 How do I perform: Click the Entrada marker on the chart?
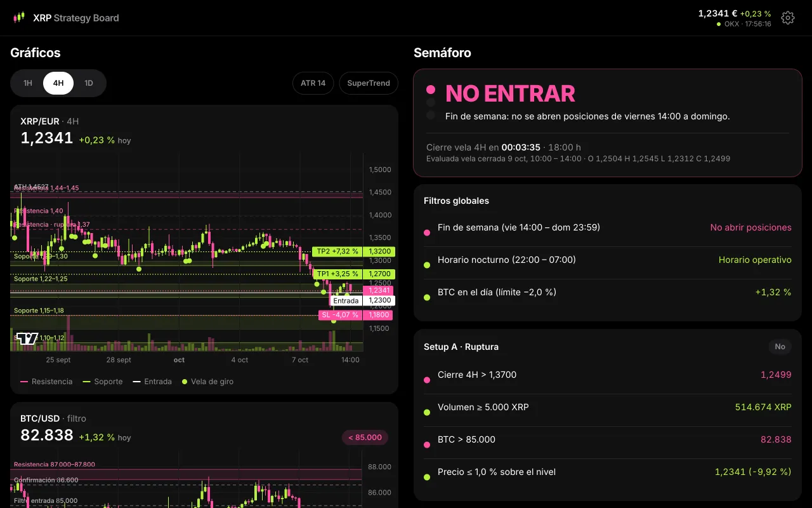(346, 301)
